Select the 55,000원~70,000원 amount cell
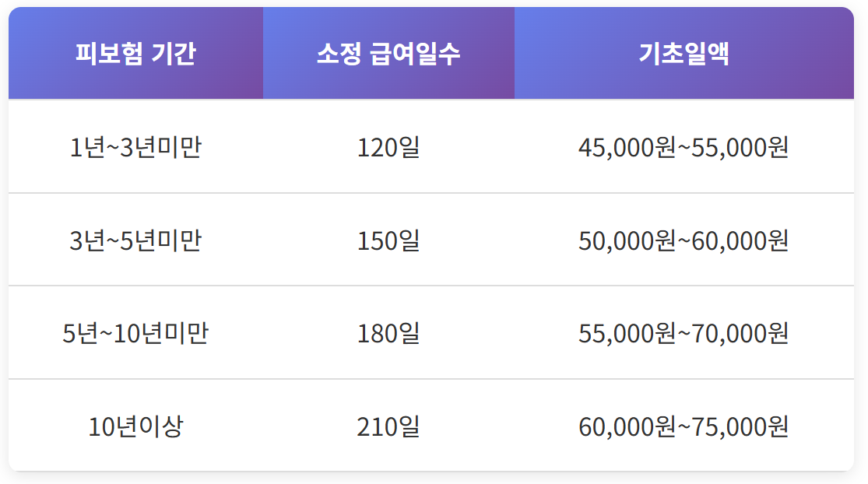Viewport: 868px width, 484px height. click(x=684, y=333)
